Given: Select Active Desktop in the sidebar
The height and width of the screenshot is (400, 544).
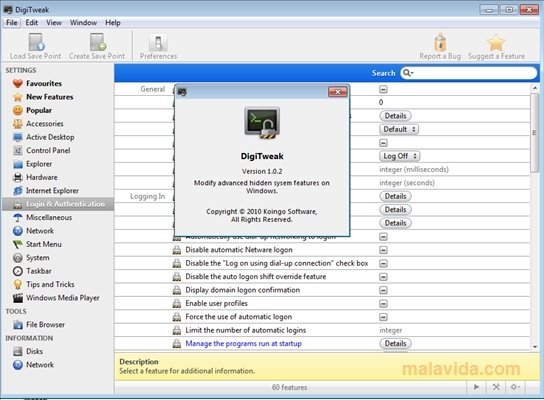Looking at the screenshot, I should pyautogui.click(x=50, y=137).
